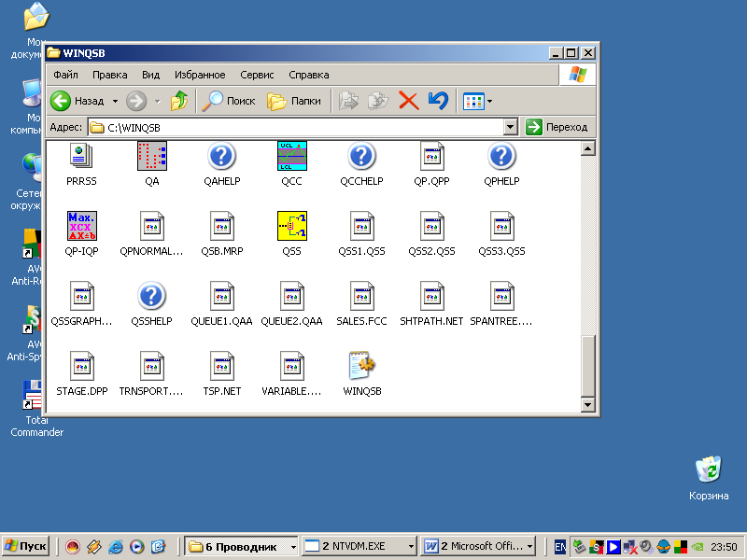Select the TSP.NET file
This screenshot has width=747, height=560.
pos(221,366)
